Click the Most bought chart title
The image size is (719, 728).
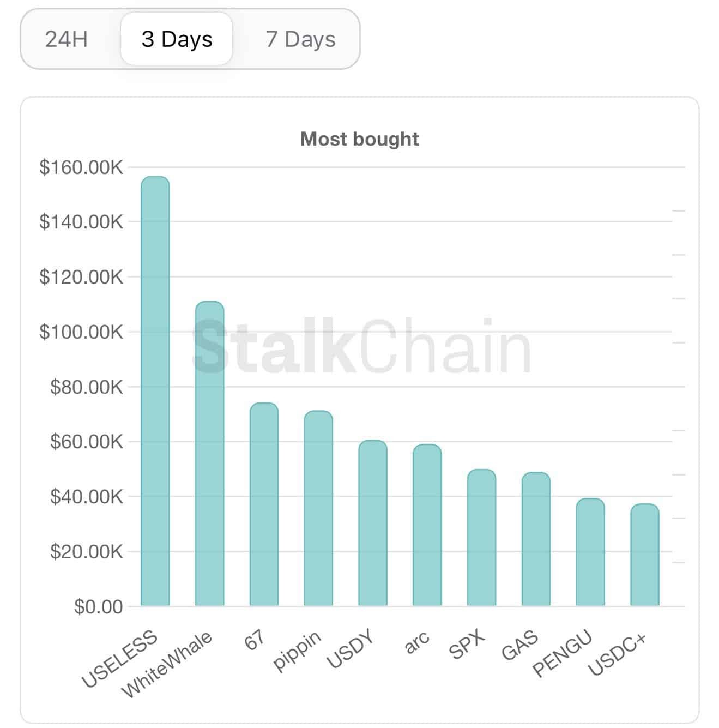359,139
